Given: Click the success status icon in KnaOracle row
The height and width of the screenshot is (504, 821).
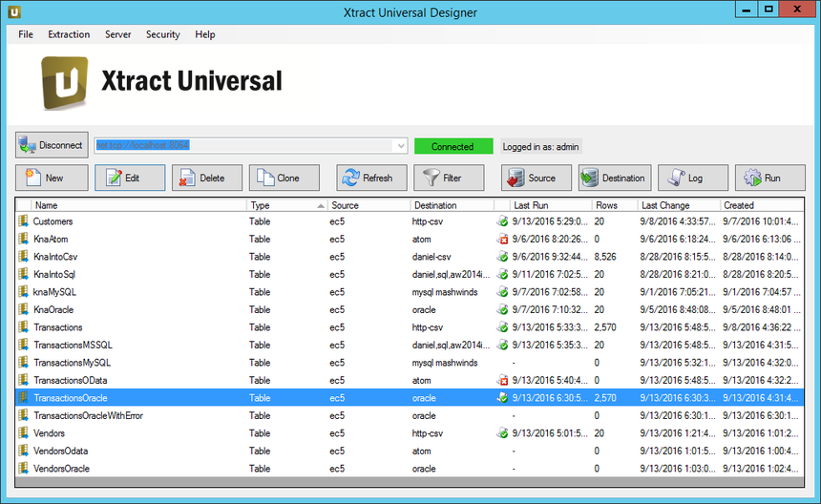Looking at the screenshot, I should point(503,309).
